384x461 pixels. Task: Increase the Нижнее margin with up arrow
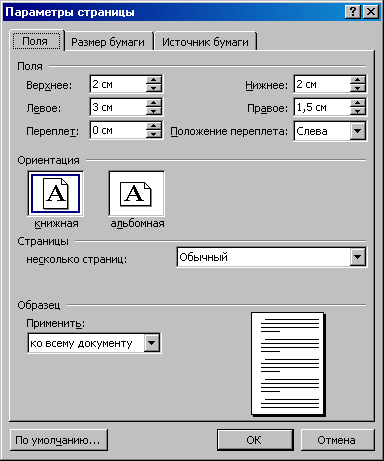[358, 80]
